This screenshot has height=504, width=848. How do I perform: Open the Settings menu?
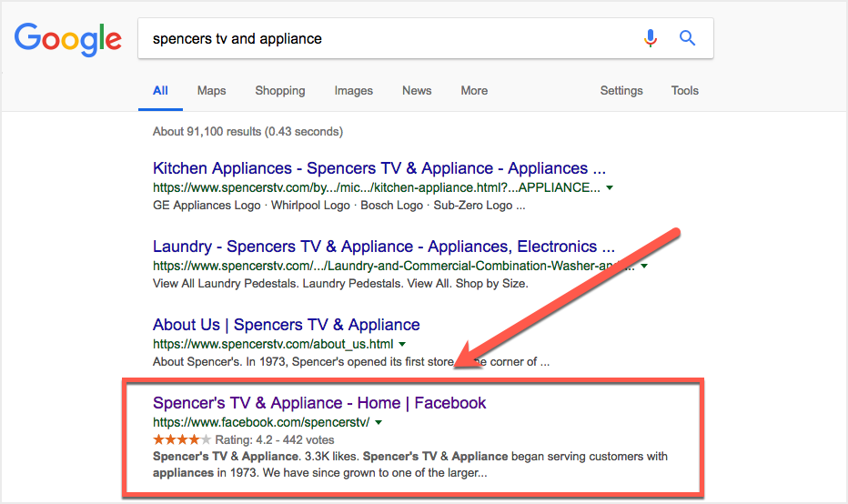[621, 91]
